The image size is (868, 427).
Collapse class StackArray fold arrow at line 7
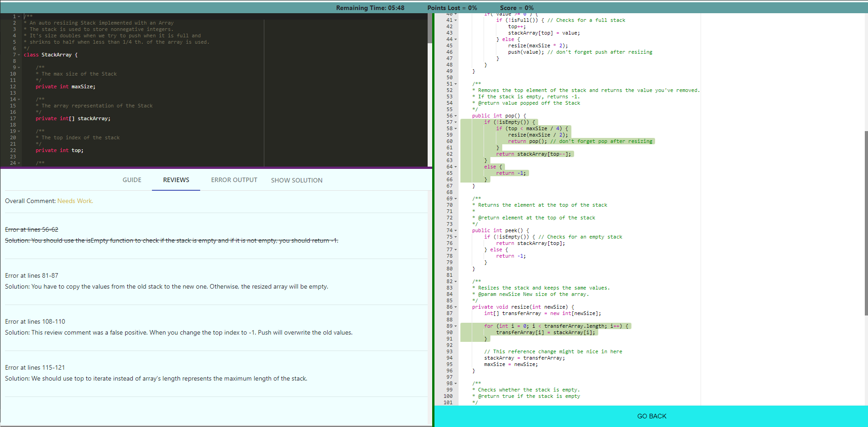click(19, 55)
